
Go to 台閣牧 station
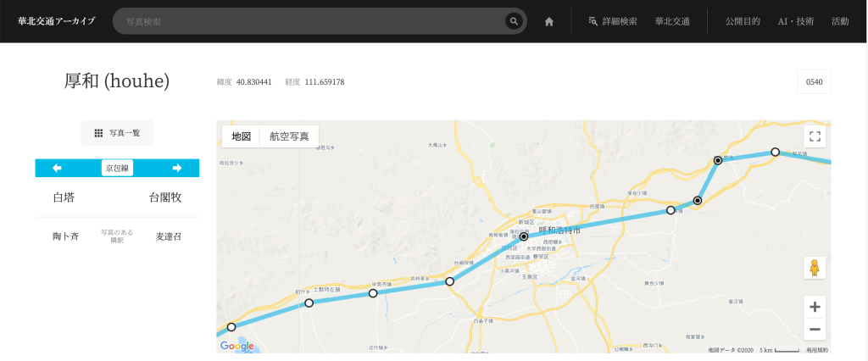165,197
